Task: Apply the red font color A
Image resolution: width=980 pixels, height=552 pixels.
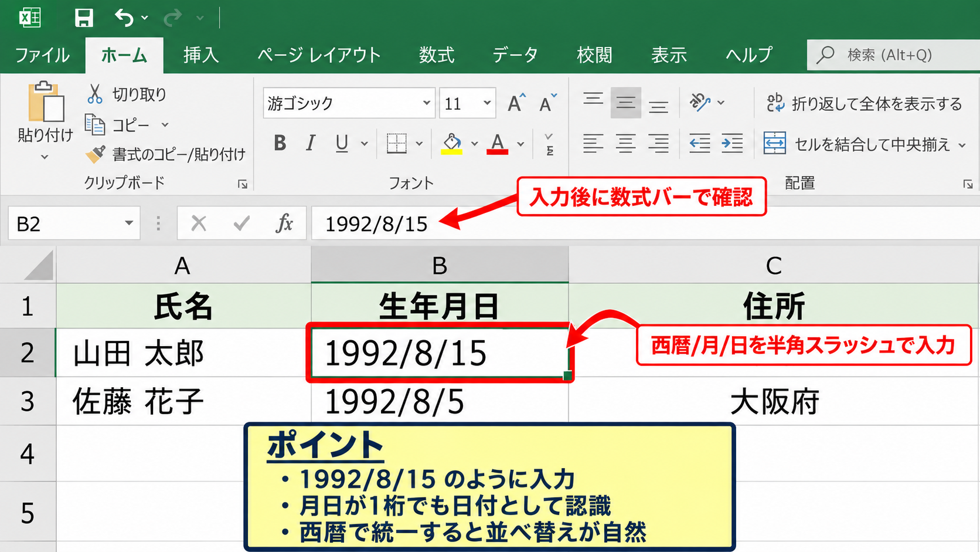Action: (x=497, y=143)
